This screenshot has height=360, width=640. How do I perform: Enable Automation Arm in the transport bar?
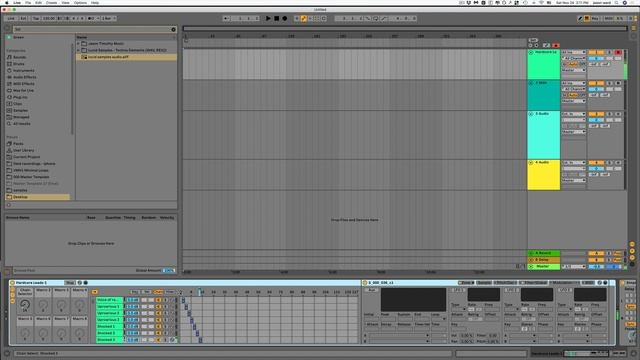click(303, 18)
